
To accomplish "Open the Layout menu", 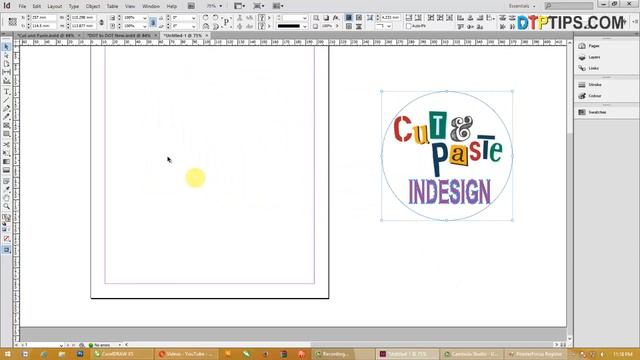I will (x=54, y=7).
